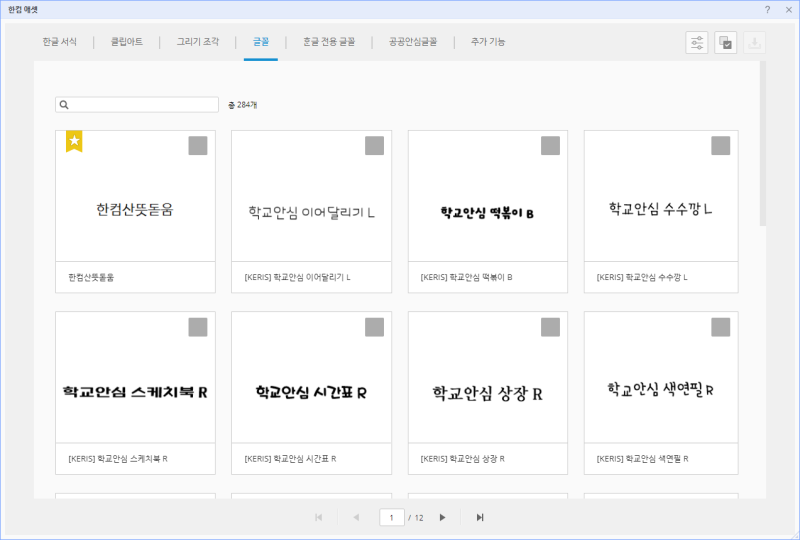Check the 학교안심 떡볶이 B card checkbox
Image resolution: width=800 pixels, height=540 pixels.
[x=551, y=145]
